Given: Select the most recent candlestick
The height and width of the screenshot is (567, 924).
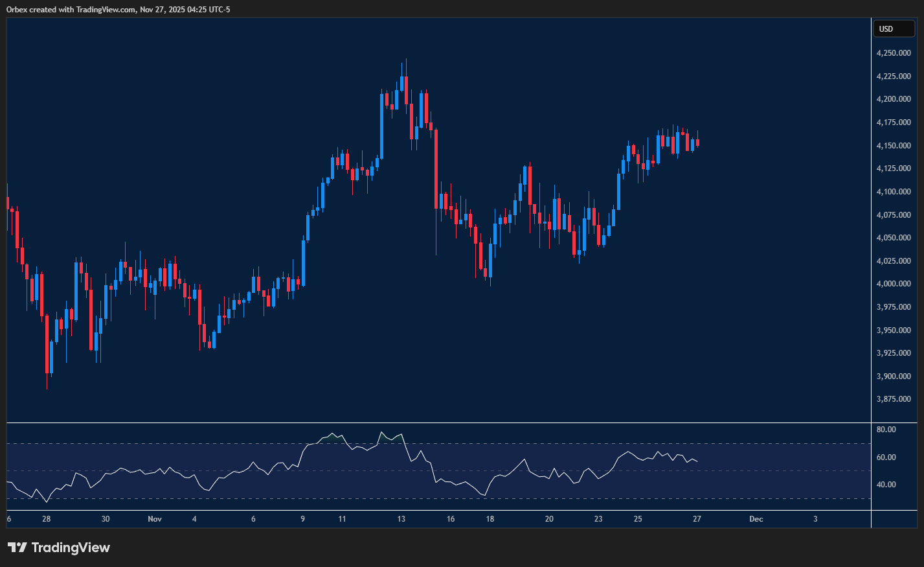Looking at the screenshot, I should 697,144.
